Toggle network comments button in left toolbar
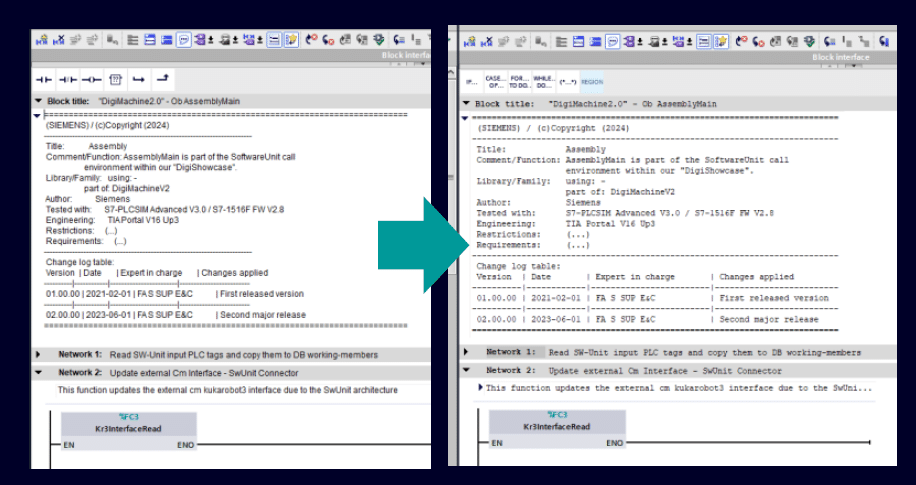The image size is (916, 485). point(184,41)
